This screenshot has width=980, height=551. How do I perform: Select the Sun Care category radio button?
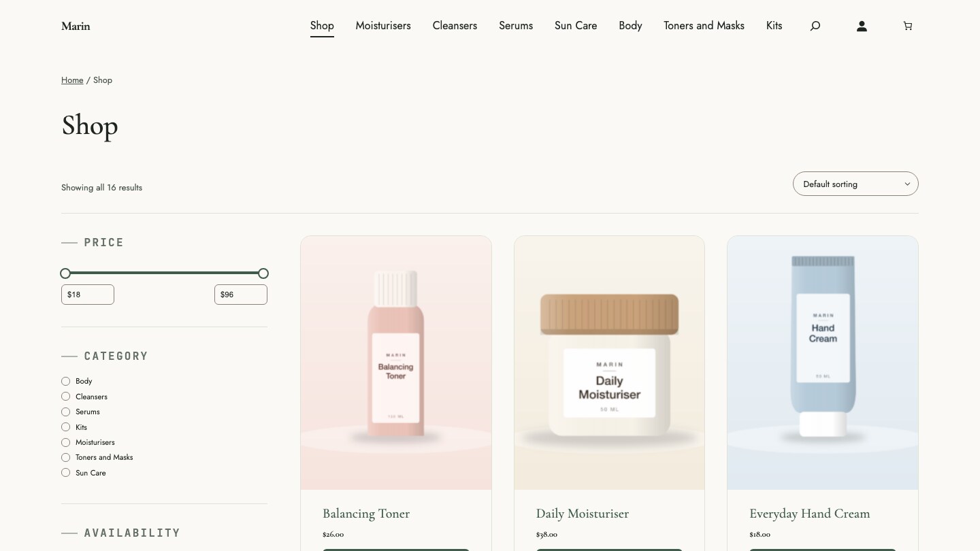(x=65, y=473)
